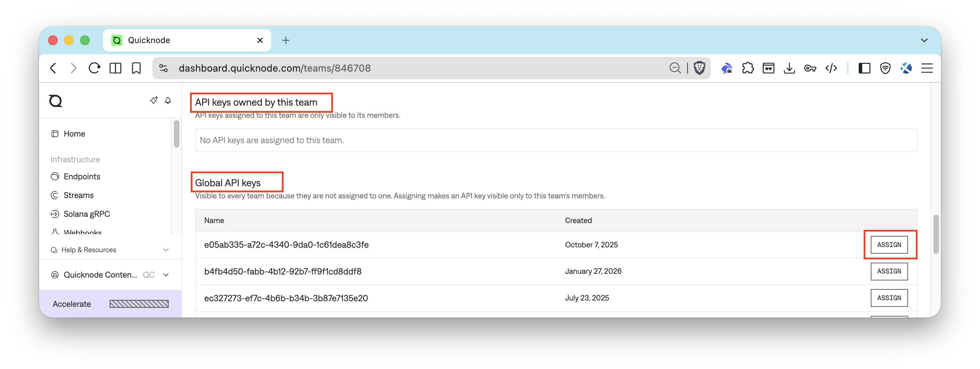
Task: Open Endpoints in sidebar
Action: 76,176
